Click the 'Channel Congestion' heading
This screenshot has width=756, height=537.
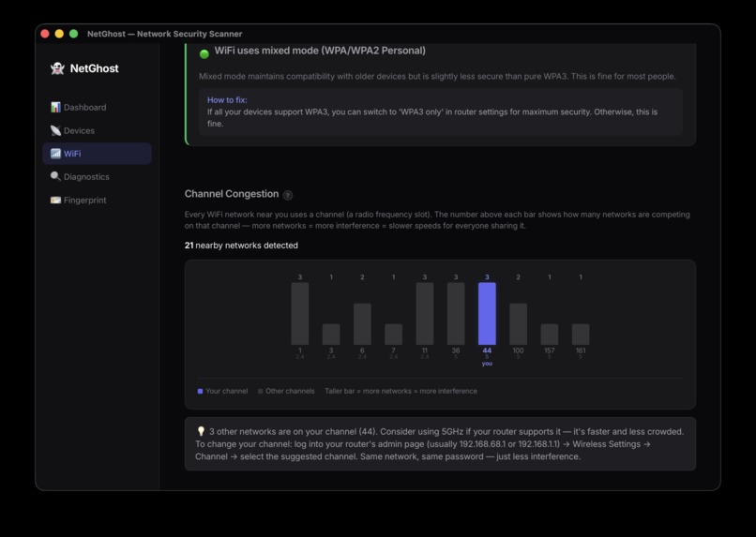(x=232, y=194)
